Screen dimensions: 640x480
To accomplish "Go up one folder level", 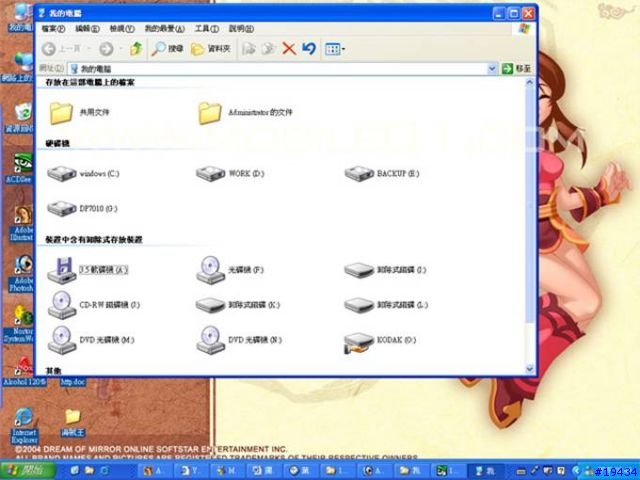I will [136, 49].
